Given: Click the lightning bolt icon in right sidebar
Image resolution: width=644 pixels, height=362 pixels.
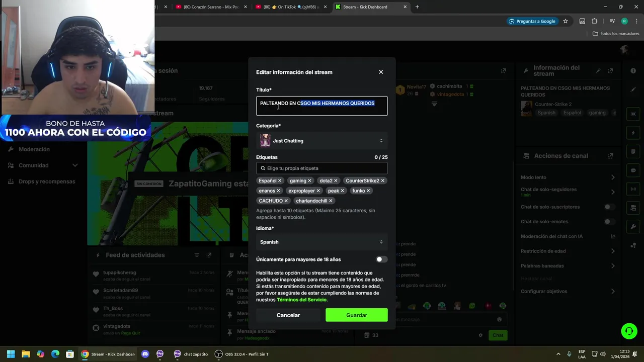Looking at the screenshot, I should pos(633,133).
